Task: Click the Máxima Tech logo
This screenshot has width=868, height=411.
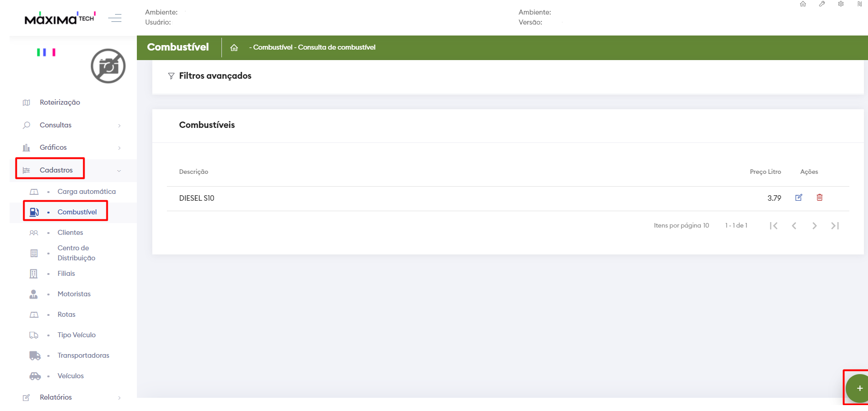Action: coord(60,18)
